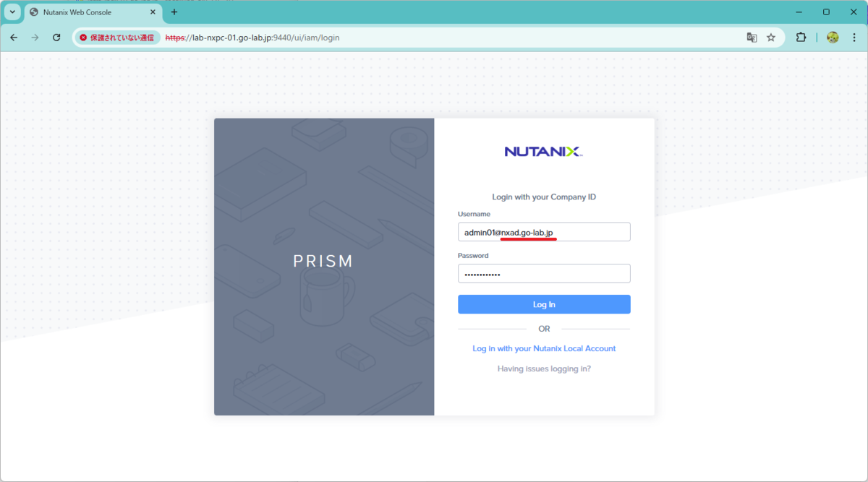Close the browser window
The height and width of the screenshot is (482, 868).
point(853,12)
